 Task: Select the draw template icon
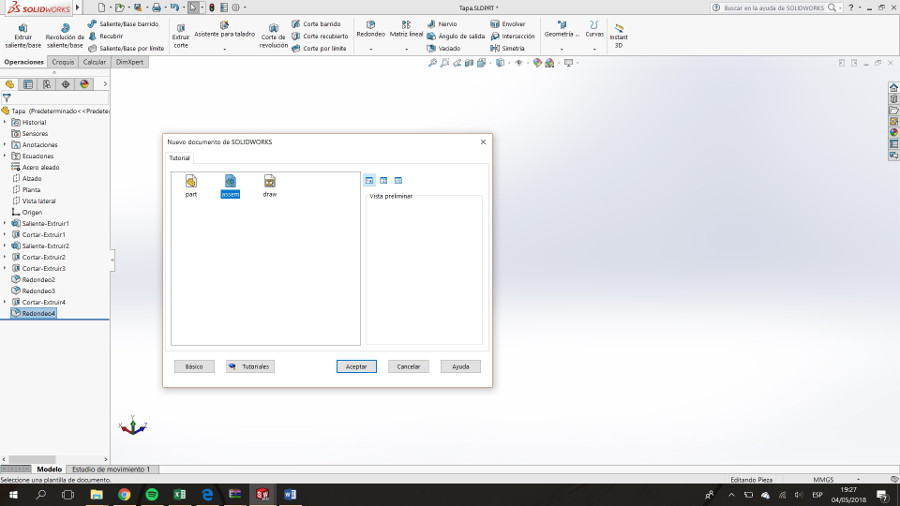[x=270, y=186]
